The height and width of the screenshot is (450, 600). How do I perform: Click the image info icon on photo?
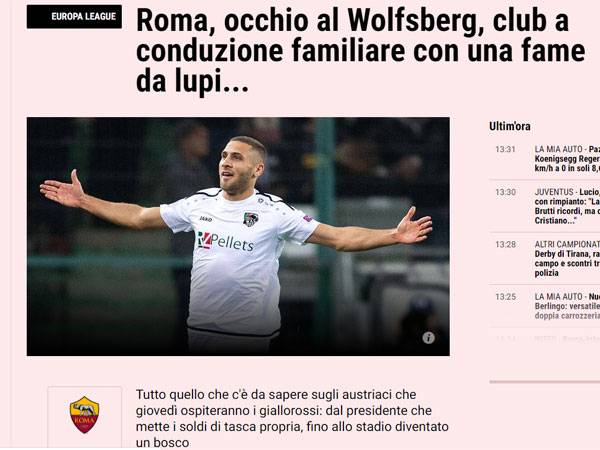[428, 338]
